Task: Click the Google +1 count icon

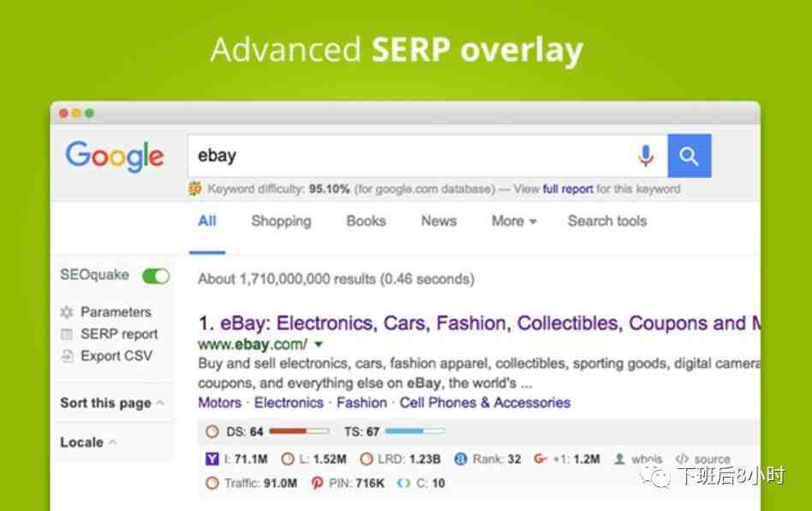Action: coord(540,459)
